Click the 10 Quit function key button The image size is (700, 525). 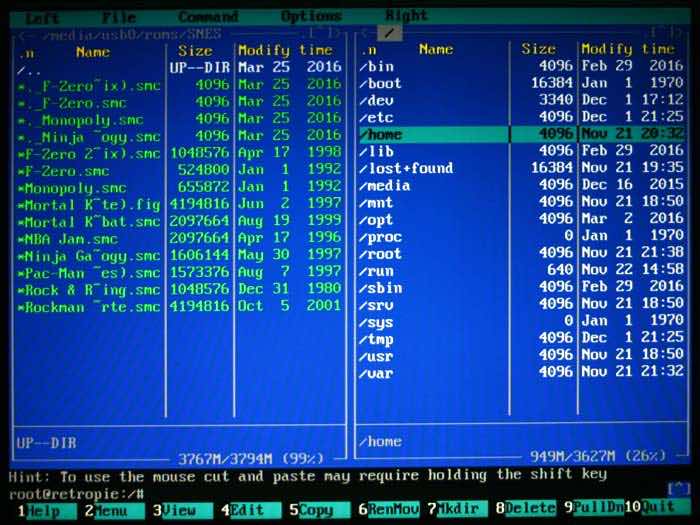pyautogui.click(x=656, y=507)
